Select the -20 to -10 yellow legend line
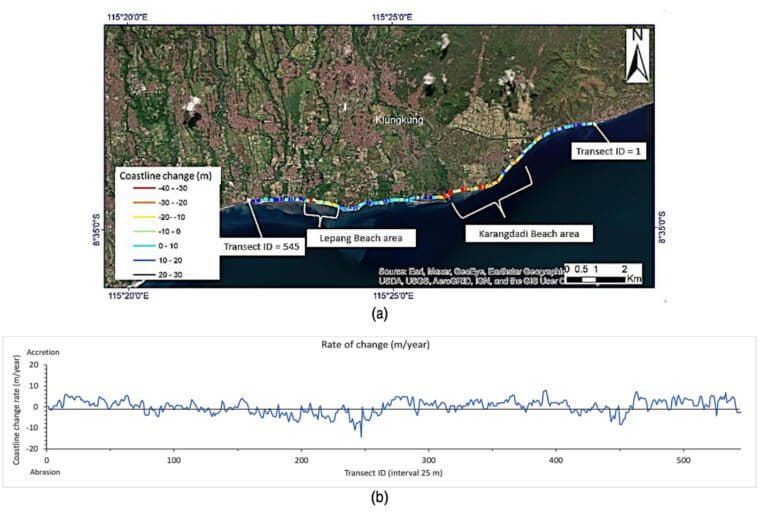This screenshot has height=512, width=768. point(144,217)
